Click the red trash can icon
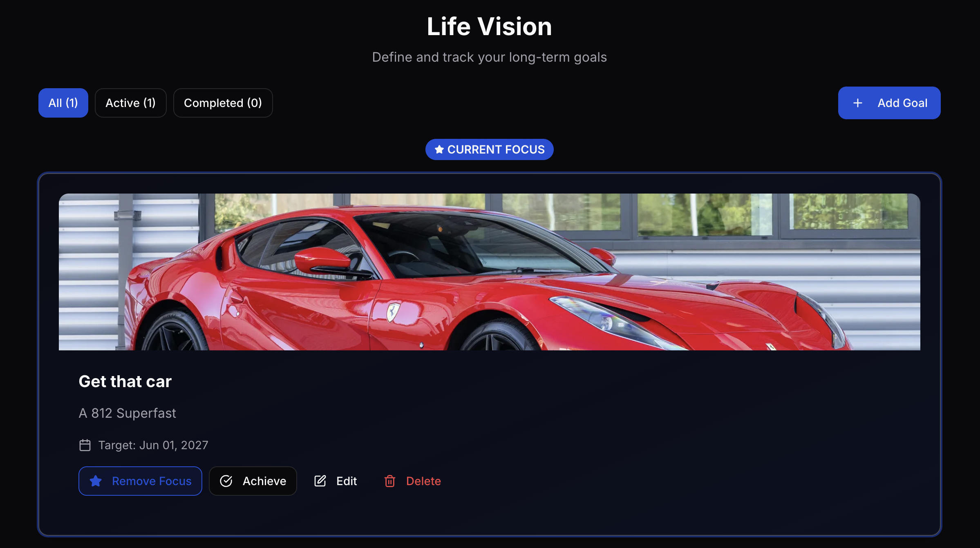The height and width of the screenshot is (548, 980). click(390, 481)
